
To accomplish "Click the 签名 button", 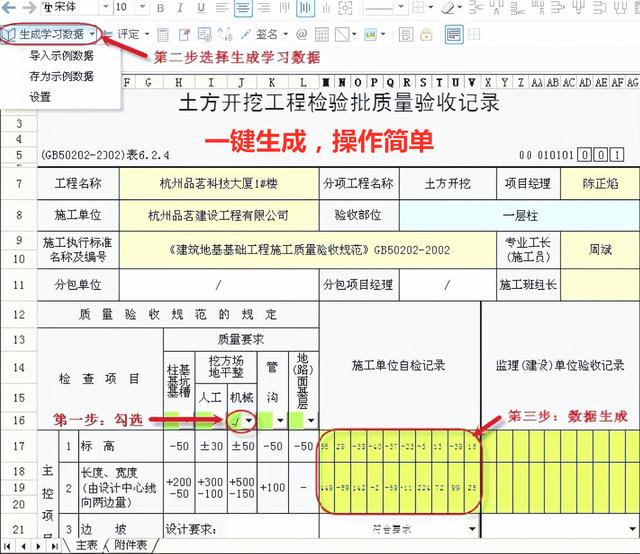I will point(267,34).
